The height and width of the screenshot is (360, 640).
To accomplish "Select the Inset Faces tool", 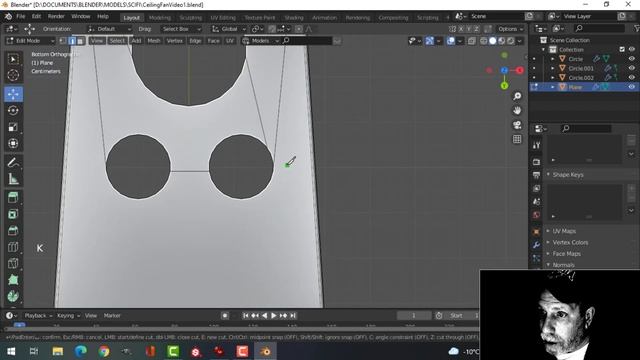I will pyautogui.click(x=13, y=214).
